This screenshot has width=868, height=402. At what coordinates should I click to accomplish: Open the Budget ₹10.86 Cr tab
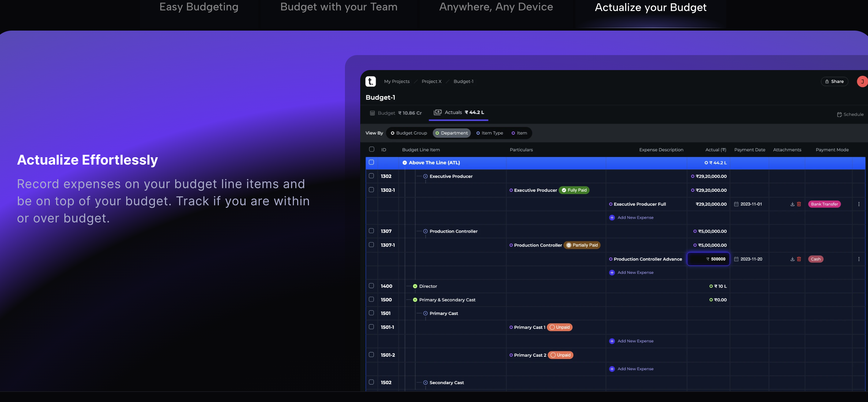[x=396, y=113]
